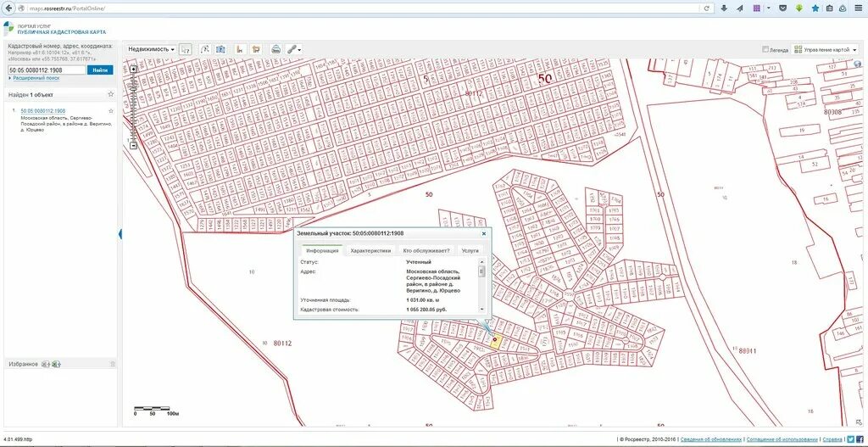This screenshot has width=868, height=447.
Task: Print the map with the printer icon
Action: coord(275,49)
